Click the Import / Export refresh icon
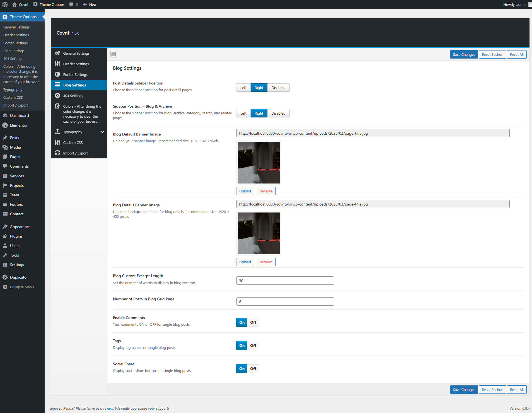The height and width of the screenshot is (413, 532). (57, 153)
